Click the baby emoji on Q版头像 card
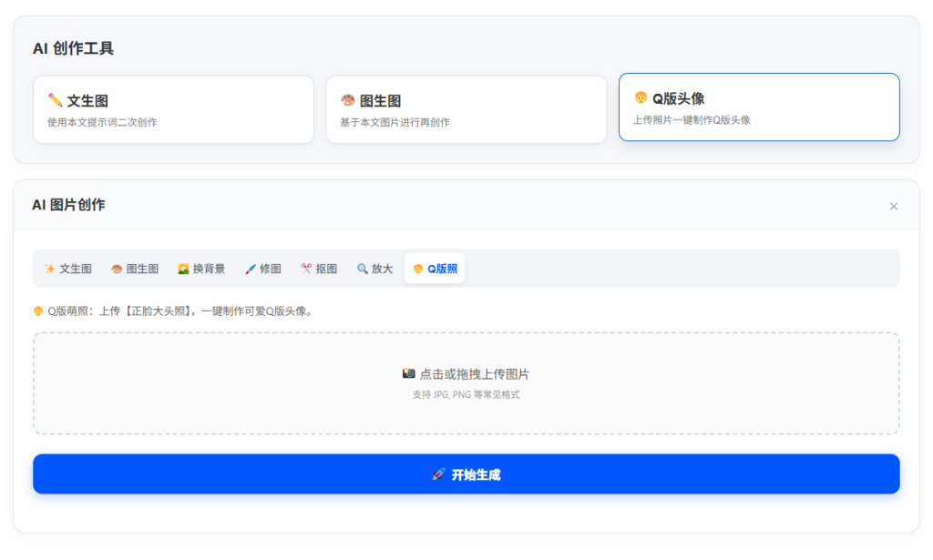 (x=641, y=99)
